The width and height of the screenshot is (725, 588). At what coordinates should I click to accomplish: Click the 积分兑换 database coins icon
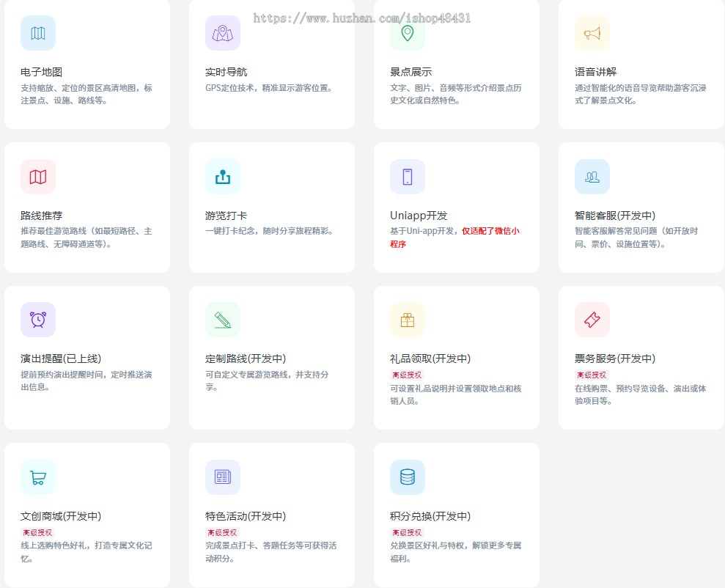pyautogui.click(x=408, y=477)
